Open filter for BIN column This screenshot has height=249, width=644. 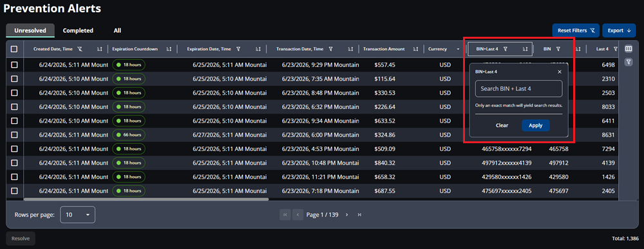(558, 49)
